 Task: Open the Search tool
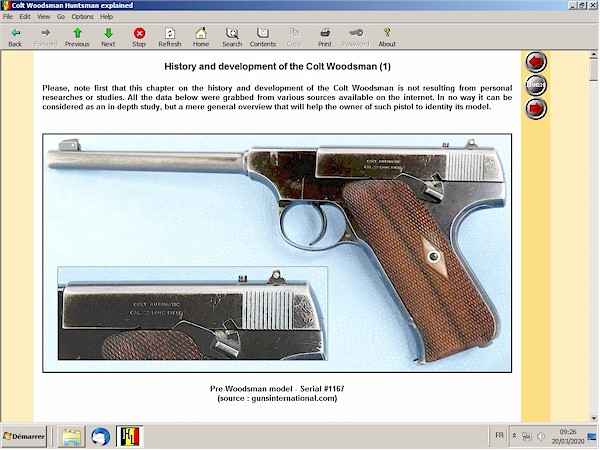(x=232, y=37)
